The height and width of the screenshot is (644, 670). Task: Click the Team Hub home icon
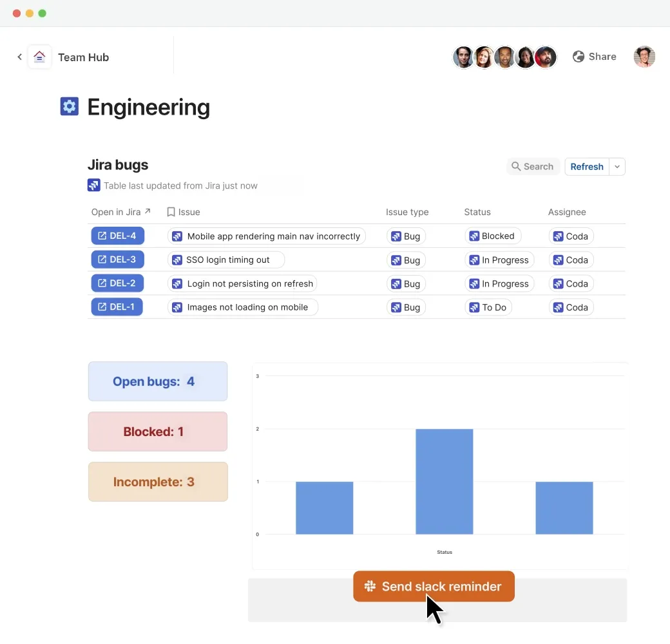click(39, 57)
